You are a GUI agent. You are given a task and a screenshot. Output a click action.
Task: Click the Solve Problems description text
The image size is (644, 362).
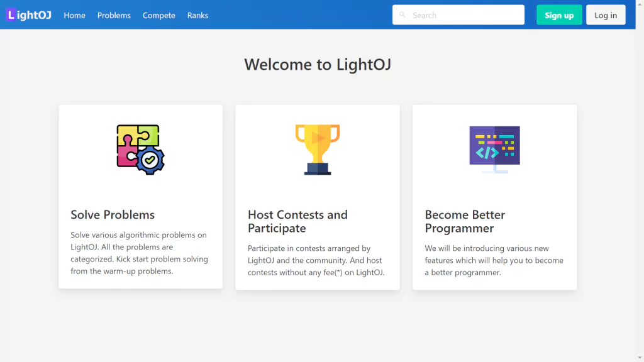tap(139, 253)
